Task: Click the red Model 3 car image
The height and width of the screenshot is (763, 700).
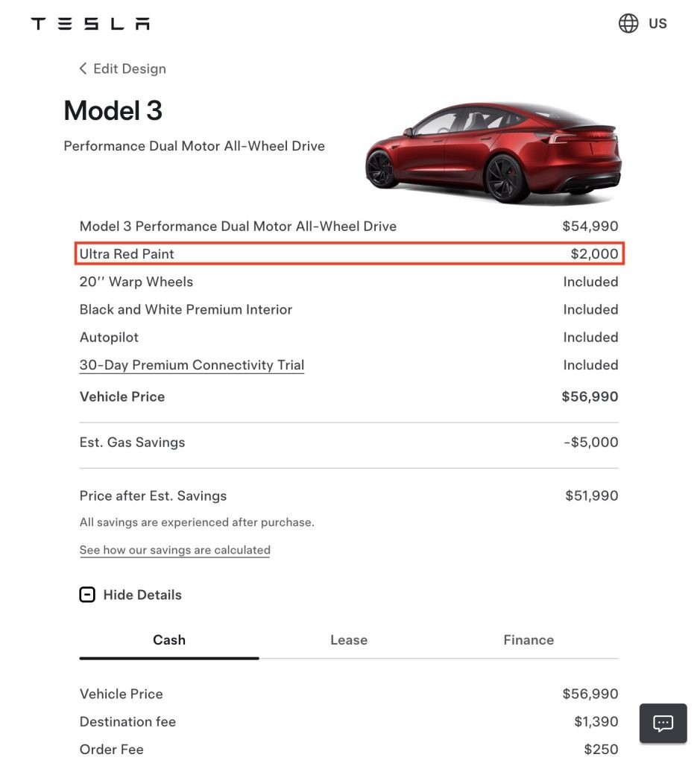Action: [493, 153]
